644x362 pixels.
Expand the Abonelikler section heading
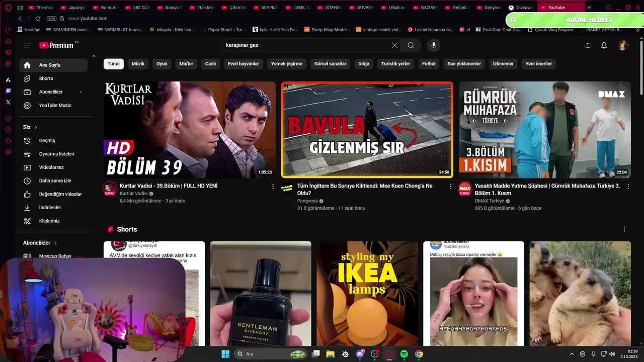pos(40,243)
